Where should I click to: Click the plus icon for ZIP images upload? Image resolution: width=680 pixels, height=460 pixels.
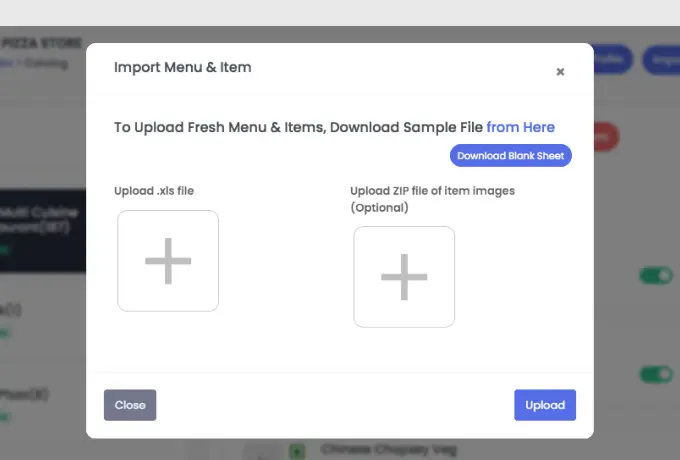pyautogui.click(x=404, y=277)
